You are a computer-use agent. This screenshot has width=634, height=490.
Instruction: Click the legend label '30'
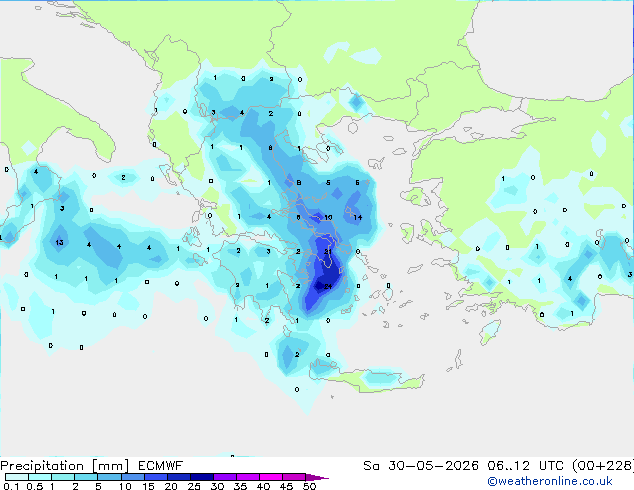[x=217, y=486]
